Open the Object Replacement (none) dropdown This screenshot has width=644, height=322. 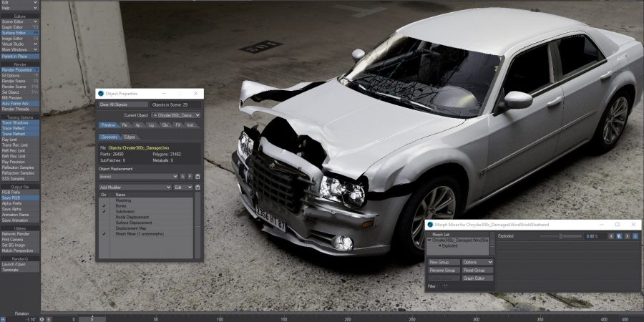coord(138,177)
